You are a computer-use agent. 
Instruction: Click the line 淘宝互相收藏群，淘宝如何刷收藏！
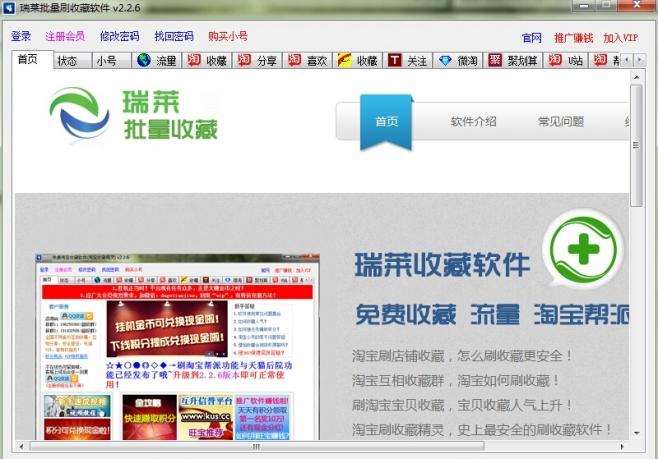coord(456,381)
